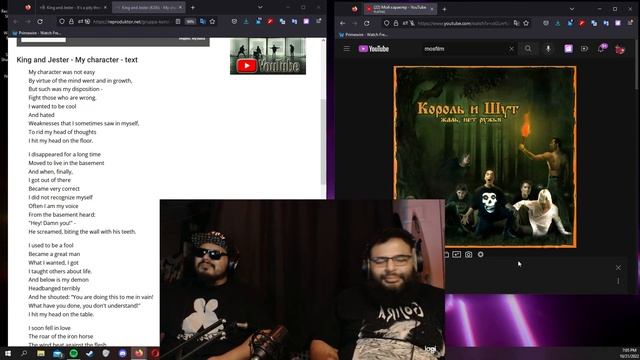Open the zoom level badge in left address bar
The height and width of the screenshot is (360, 640).
click(190, 22)
